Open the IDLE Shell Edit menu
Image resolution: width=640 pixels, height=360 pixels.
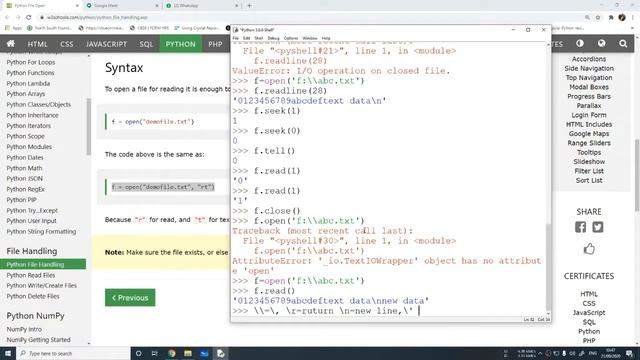tap(247, 38)
